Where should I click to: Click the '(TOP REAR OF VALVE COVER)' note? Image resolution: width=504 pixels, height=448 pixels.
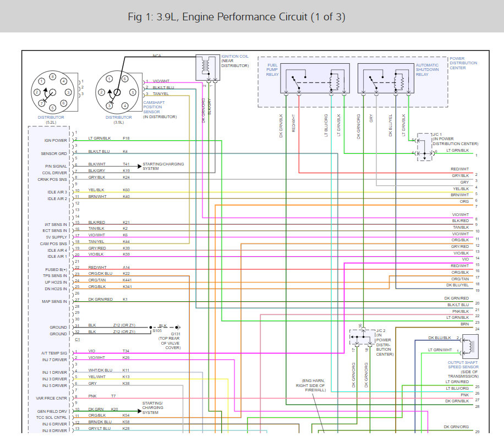pyautogui.click(x=169, y=343)
